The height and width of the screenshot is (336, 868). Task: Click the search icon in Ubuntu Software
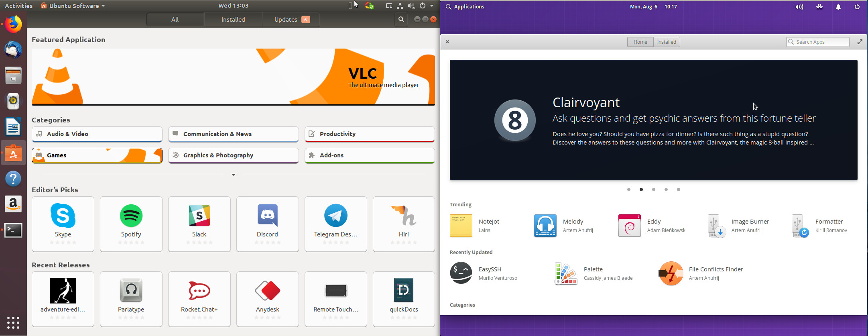(401, 19)
